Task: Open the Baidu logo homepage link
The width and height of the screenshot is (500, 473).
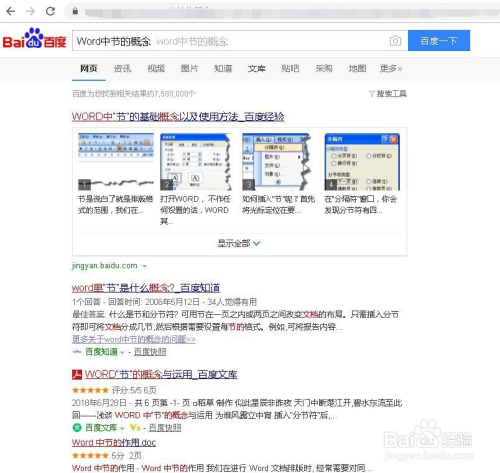Action: (34, 38)
